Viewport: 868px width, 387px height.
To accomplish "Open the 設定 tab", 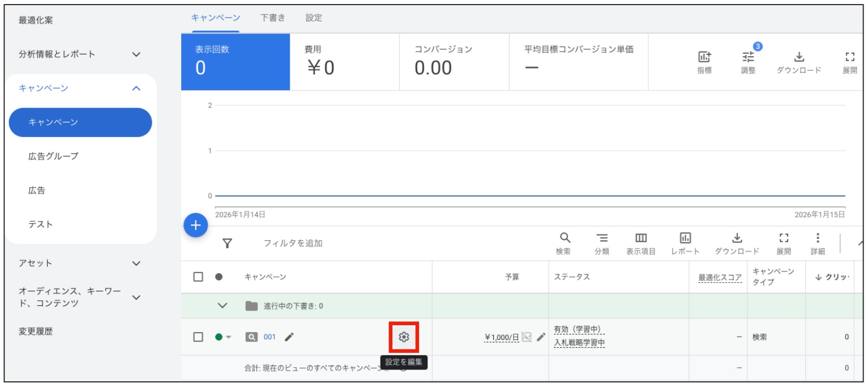I will pyautogui.click(x=314, y=18).
